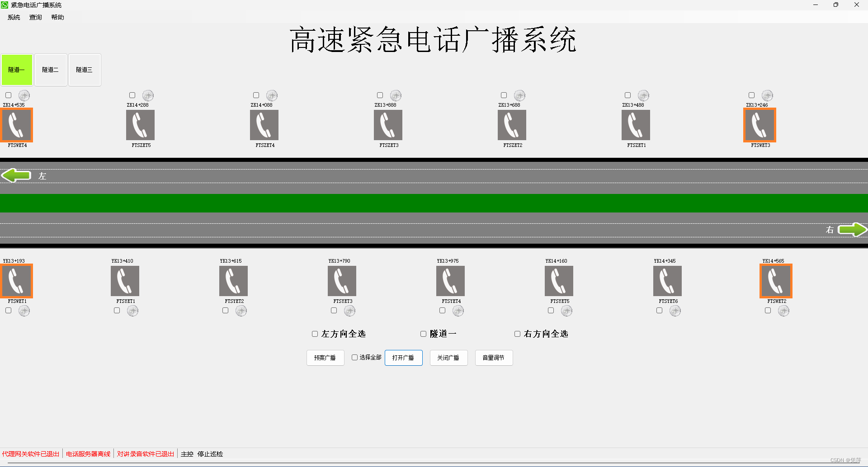Enable the 隧道一 select checkbox
The width and height of the screenshot is (868, 467).
[424, 334]
